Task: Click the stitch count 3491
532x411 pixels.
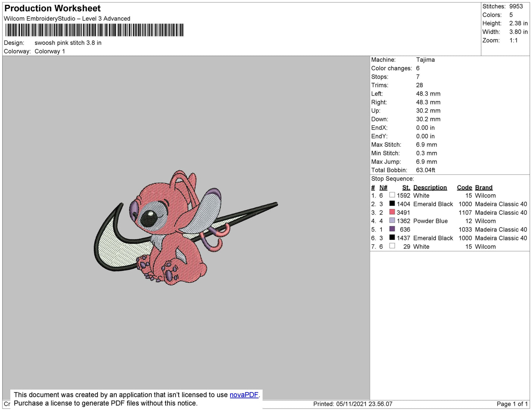Action: pos(403,212)
